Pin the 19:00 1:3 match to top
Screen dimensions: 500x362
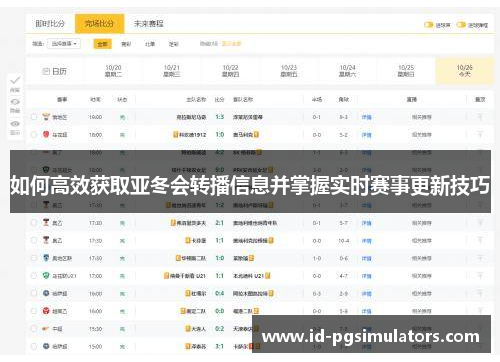tap(480, 117)
